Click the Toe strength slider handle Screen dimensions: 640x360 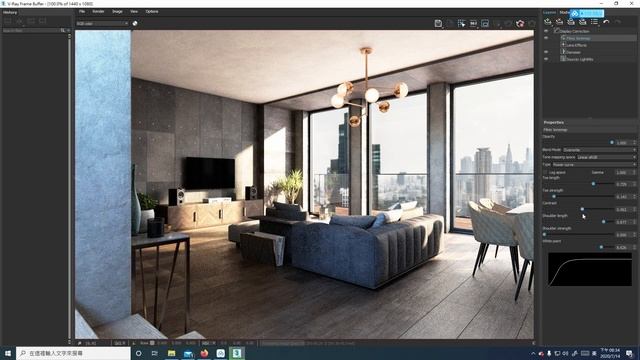coord(554,197)
